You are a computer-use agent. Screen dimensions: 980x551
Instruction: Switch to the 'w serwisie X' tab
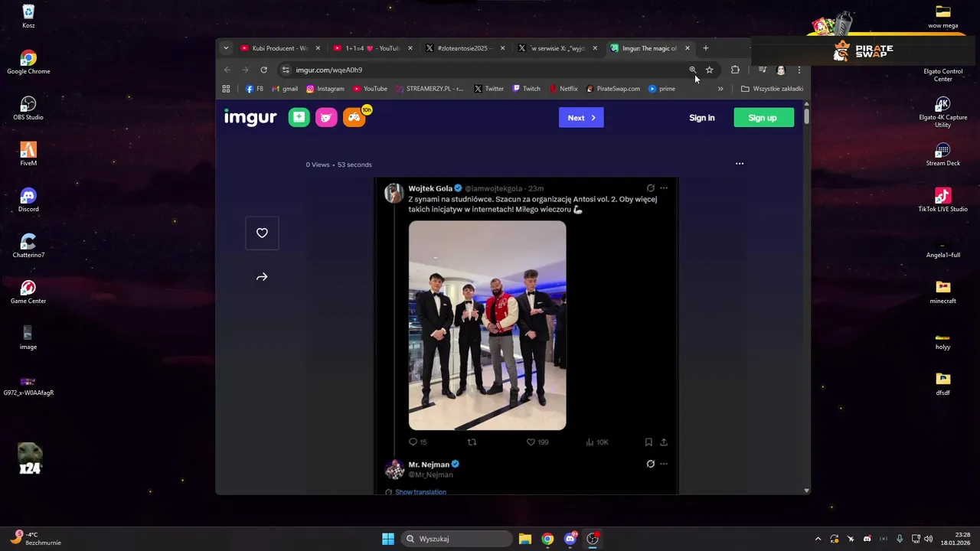pos(558,48)
